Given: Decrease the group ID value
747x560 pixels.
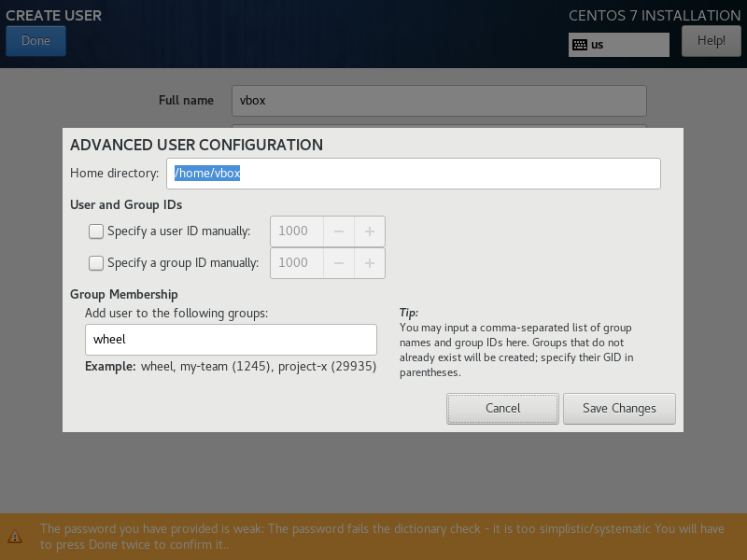Looking at the screenshot, I should [x=339, y=263].
